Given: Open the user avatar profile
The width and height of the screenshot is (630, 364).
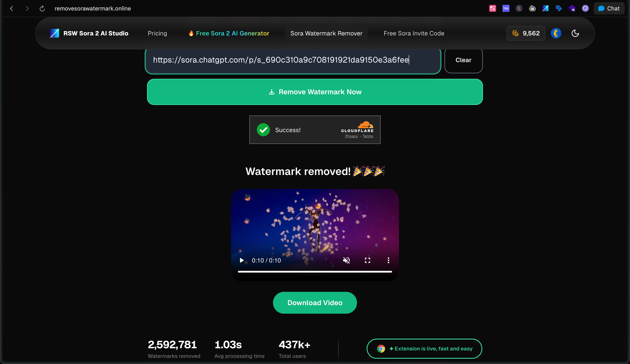Looking at the screenshot, I should (x=556, y=33).
